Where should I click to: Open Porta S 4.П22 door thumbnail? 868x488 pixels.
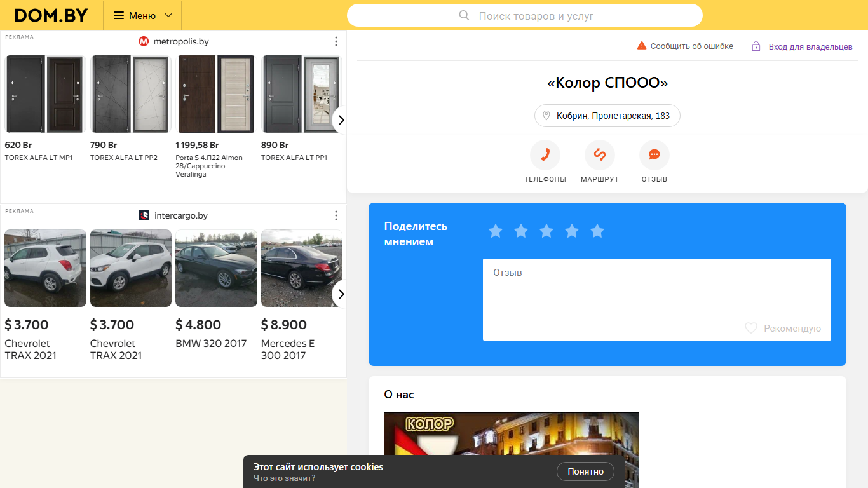pos(216,94)
